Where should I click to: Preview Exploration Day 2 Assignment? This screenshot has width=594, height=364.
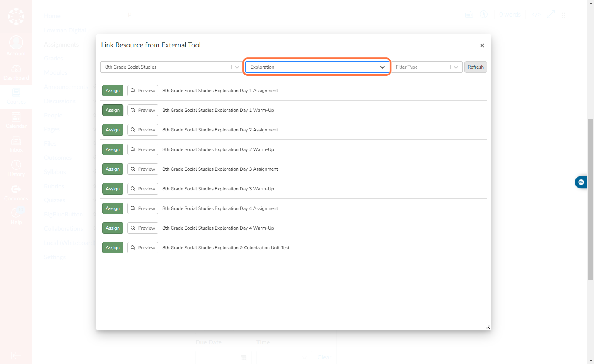(143, 130)
